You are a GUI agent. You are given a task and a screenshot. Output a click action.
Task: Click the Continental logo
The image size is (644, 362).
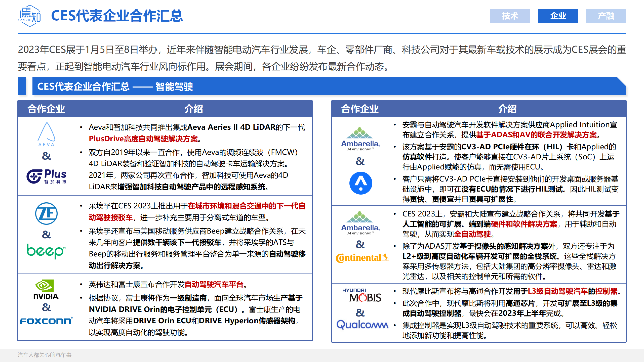point(362,258)
